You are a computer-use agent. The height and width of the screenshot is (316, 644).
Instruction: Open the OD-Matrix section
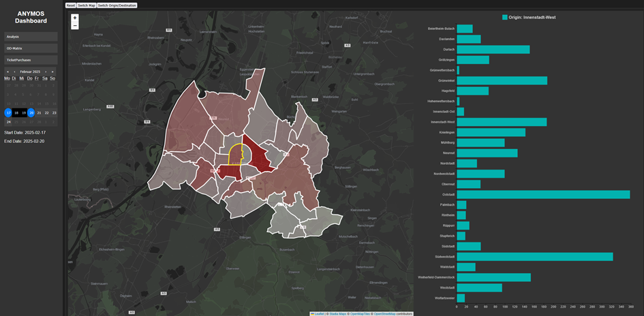pos(31,48)
